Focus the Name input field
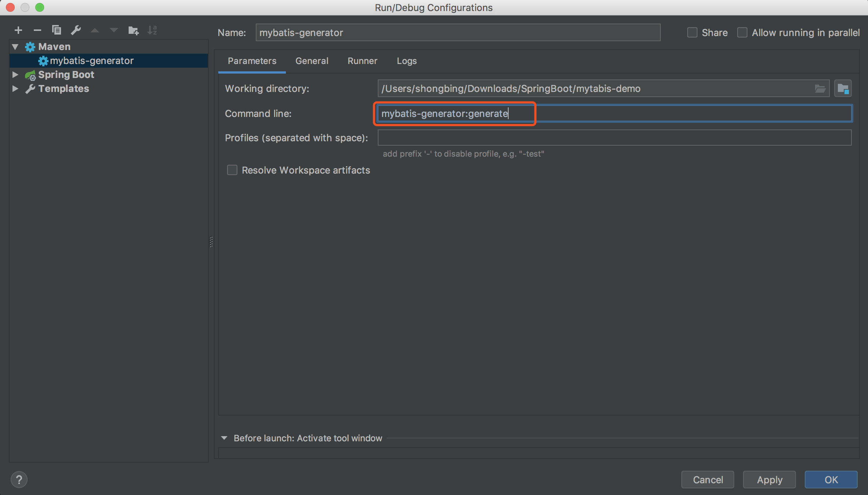Screen dimensions: 868x495 coord(458,32)
